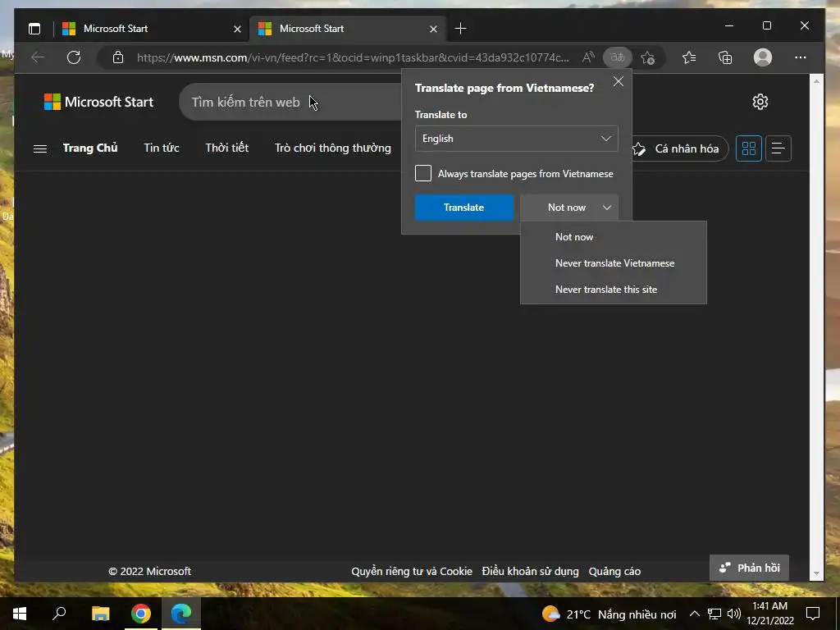Open Trò chơi thông thường section
This screenshot has height=630, width=840.
click(x=333, y=148)
